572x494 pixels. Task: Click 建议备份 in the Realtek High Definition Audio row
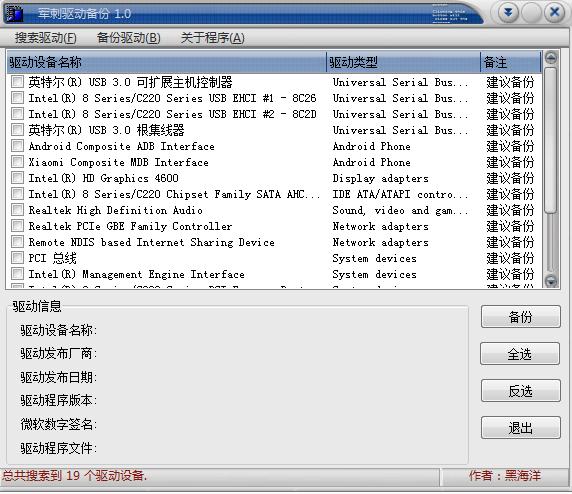pyautogui.click(x=510, y=210)
